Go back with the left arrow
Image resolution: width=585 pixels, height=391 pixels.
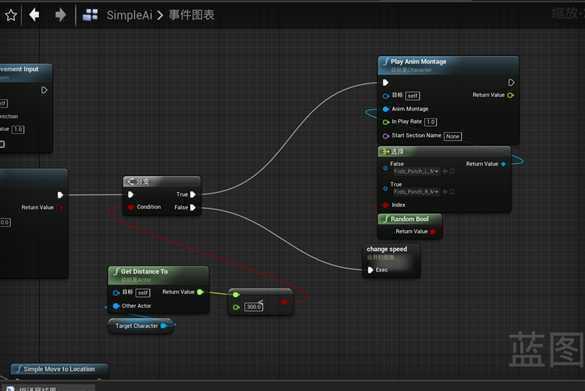pyautogui.click(x=34, y=15)
